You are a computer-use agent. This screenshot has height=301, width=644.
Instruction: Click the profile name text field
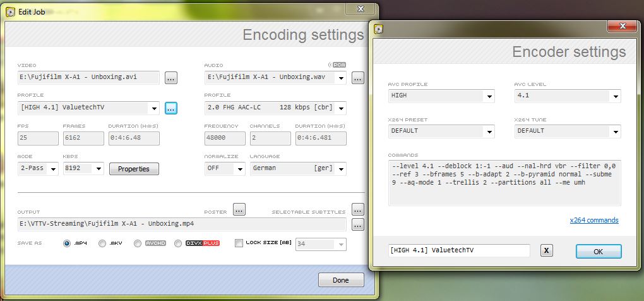point(459,250)
